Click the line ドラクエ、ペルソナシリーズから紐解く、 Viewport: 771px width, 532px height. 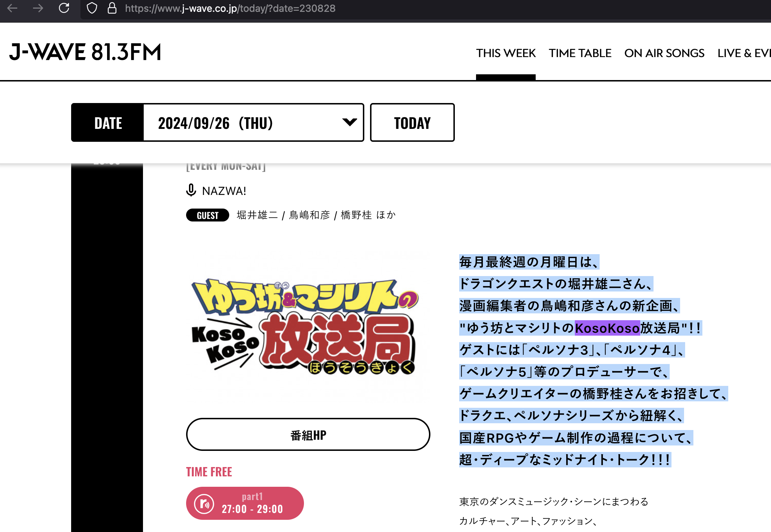[x=571, y=416]
